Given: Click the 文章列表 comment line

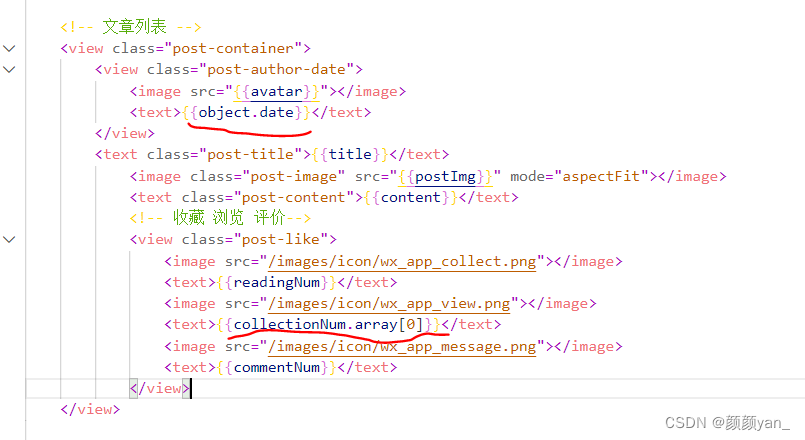Looking at the screenshot, I should click(x=131, y=27).
